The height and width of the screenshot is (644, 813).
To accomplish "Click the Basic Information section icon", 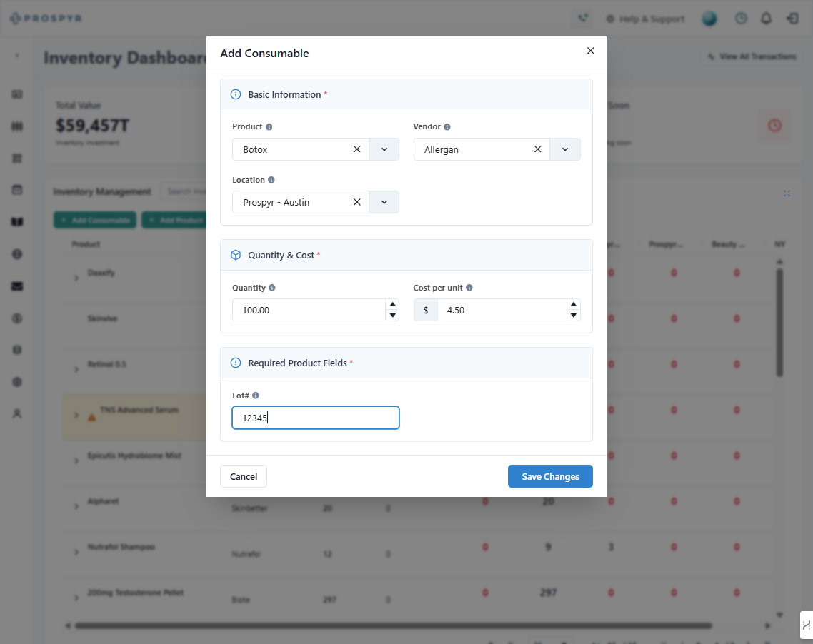I will click(235, 94).
